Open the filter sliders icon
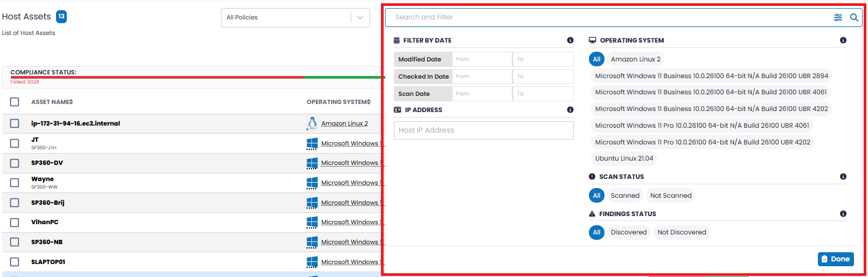Screen dimensions: 868x277 (x=838, y=17)
